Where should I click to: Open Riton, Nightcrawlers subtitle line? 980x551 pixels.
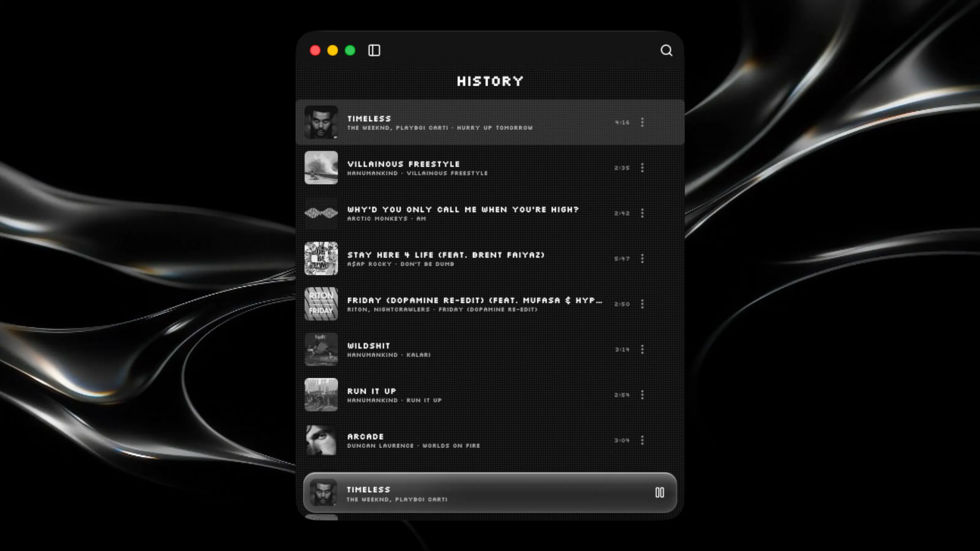click(x=443, y=309)
